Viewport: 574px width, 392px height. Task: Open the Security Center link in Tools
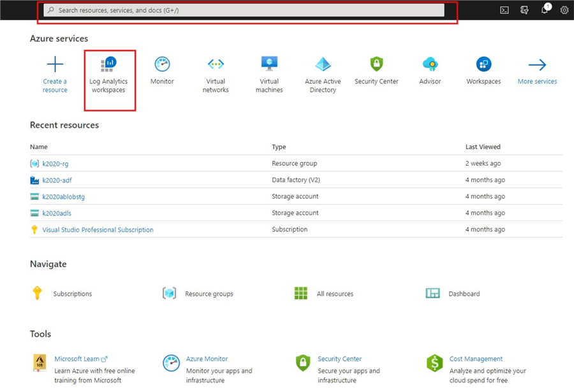pyautogui.click(x=339, y=359)
